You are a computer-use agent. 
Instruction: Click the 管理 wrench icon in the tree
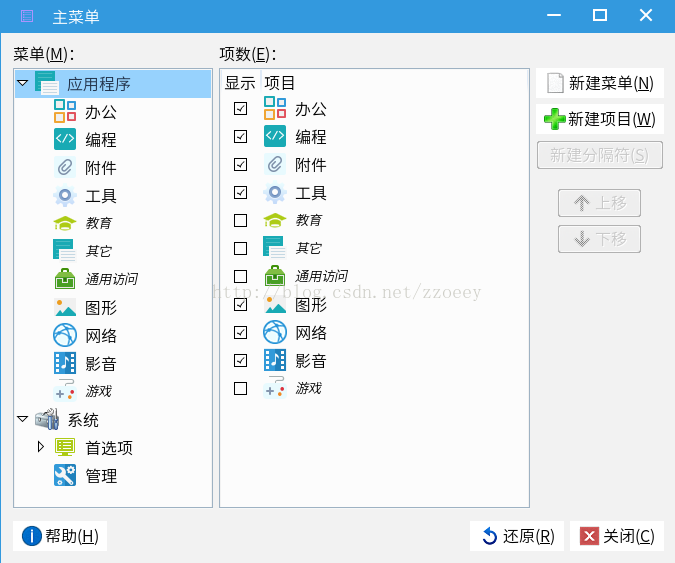(x=65, y=475)
